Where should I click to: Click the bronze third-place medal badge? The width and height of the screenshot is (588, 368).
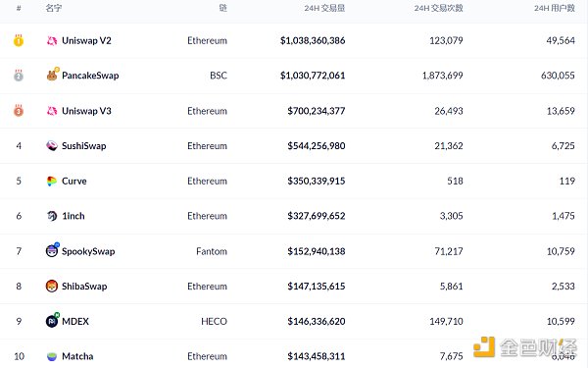(x=19, y=110)
